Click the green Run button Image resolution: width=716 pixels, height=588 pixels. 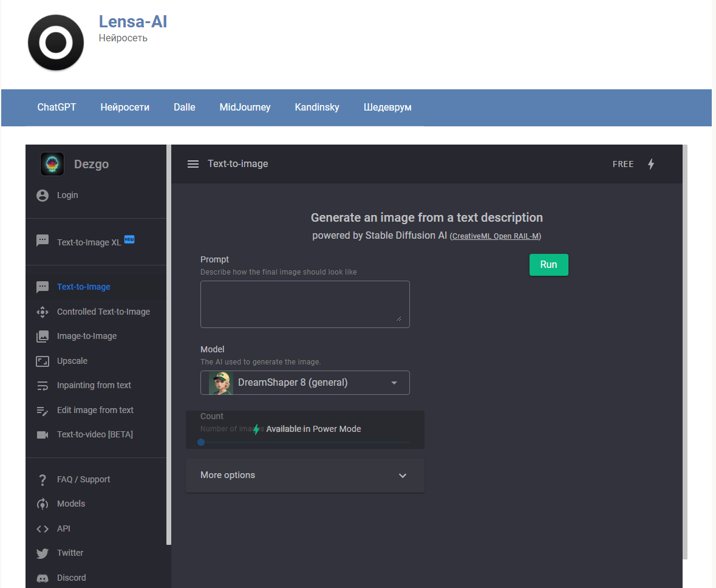pos(549,265)
